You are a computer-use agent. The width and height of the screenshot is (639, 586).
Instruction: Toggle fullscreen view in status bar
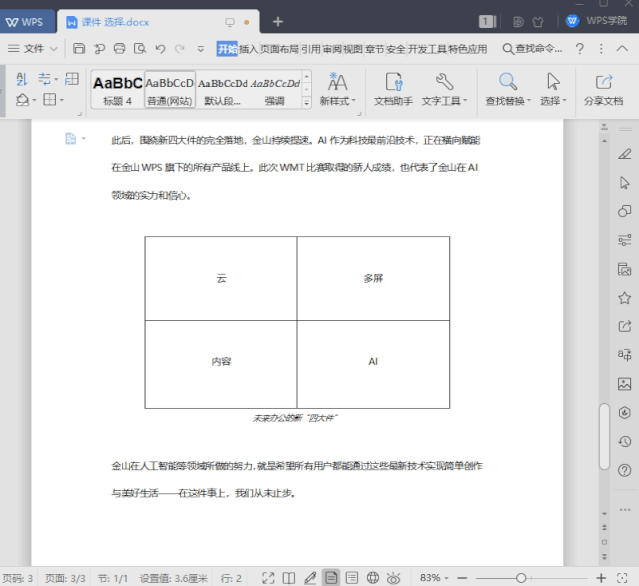point(268,578)
